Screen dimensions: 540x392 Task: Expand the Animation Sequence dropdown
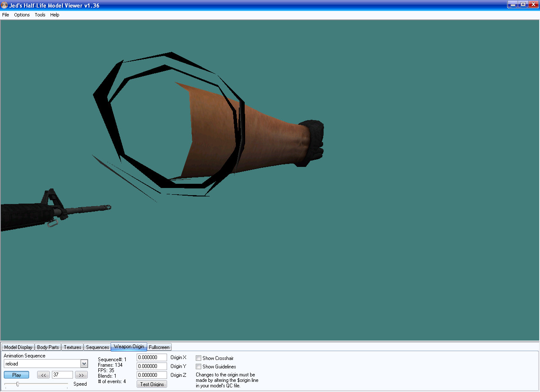84,364
